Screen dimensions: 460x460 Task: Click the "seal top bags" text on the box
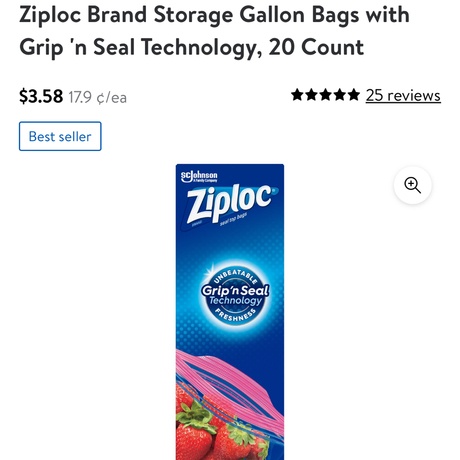233,219
